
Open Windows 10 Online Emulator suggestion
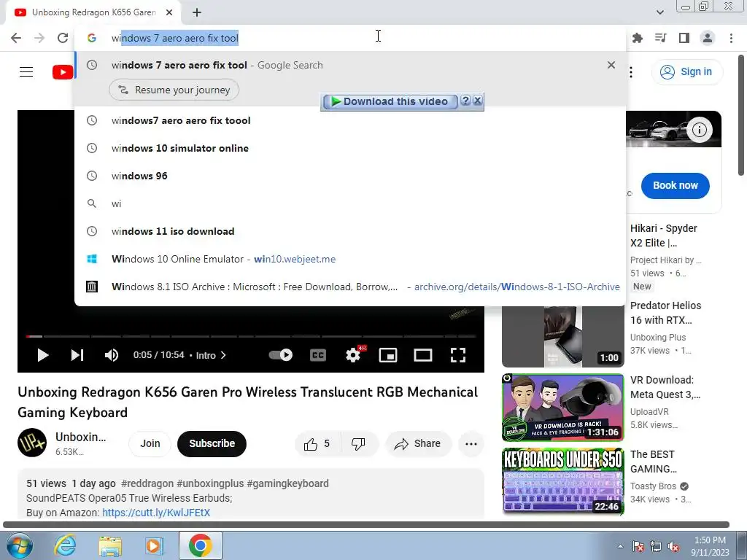tap(350, 259)
